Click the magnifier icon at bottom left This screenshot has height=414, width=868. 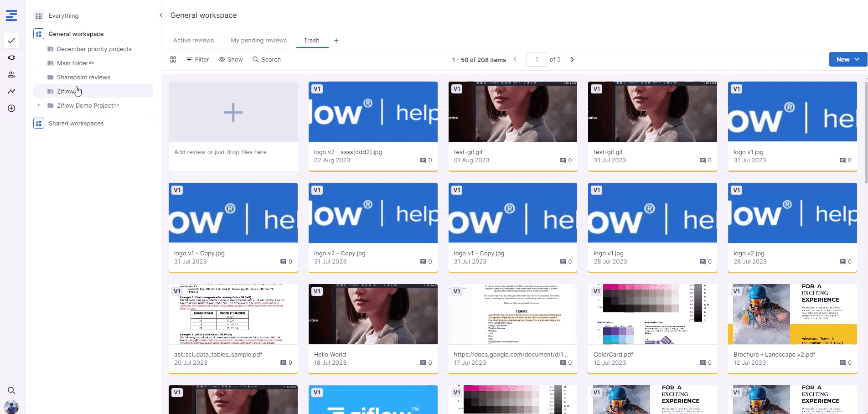click(11, 390)
